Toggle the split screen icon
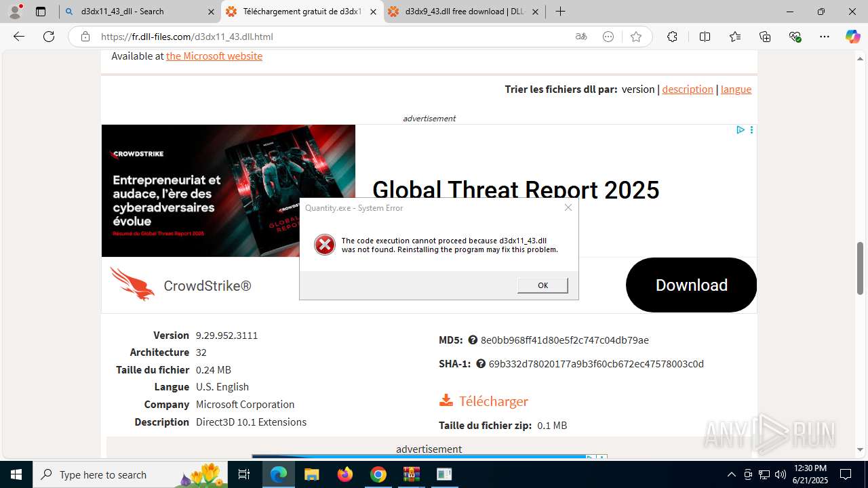The height and width of the screenshot is (488, 868). click(705, 37)
